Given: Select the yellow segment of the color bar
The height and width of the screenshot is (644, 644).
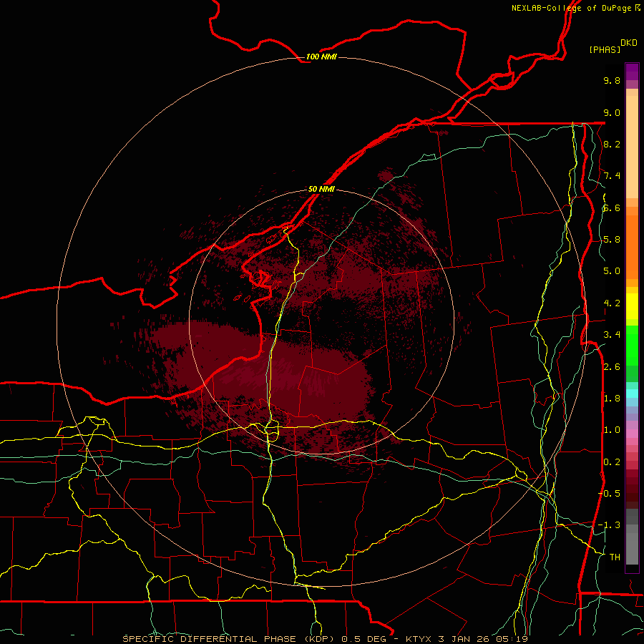Looking at the screenshot, I should coord(632,306).
